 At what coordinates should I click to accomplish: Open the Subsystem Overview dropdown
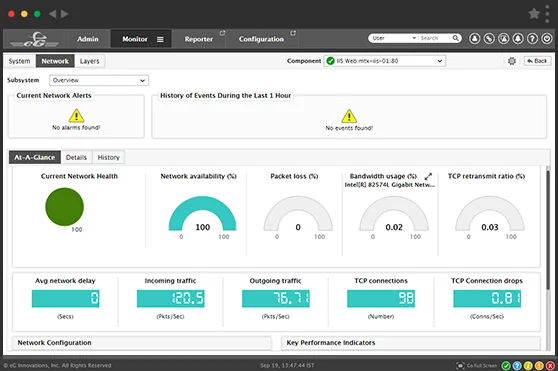coord(99,80)
